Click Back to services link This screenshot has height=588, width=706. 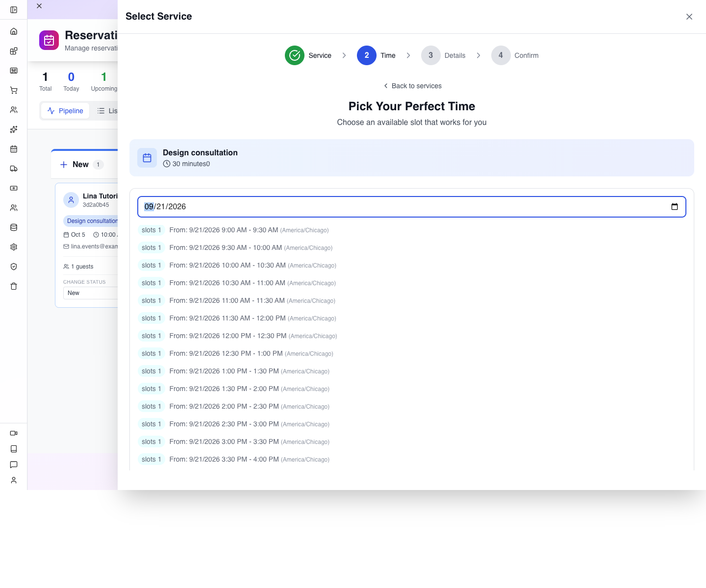coord(412,86)
